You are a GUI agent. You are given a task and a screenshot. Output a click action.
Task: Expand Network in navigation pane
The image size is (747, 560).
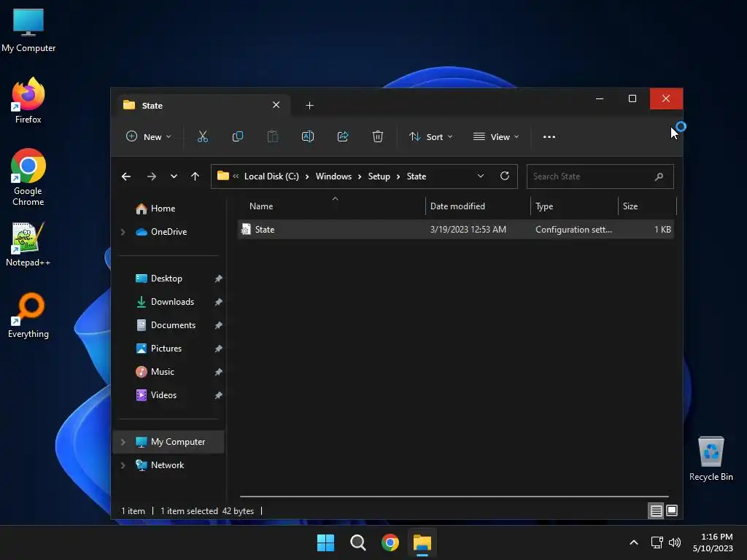point(123,465)
